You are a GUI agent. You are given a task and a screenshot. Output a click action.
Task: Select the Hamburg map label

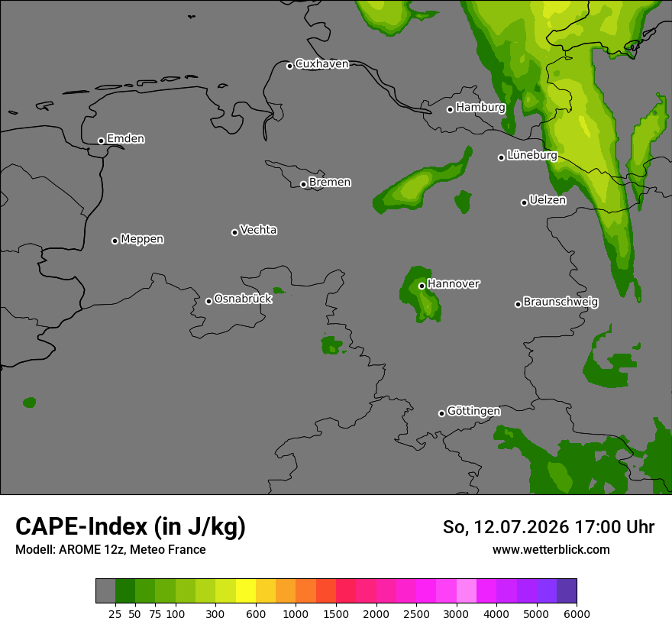click(x=480, y=107)
